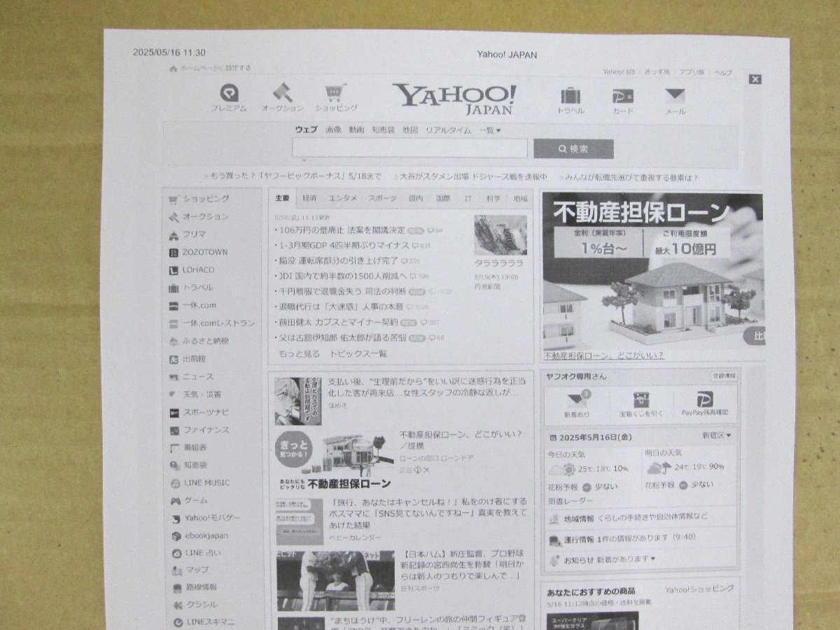Select the IT news tab
This screenshot has width=840, height=630.
(x=468, y=199)
